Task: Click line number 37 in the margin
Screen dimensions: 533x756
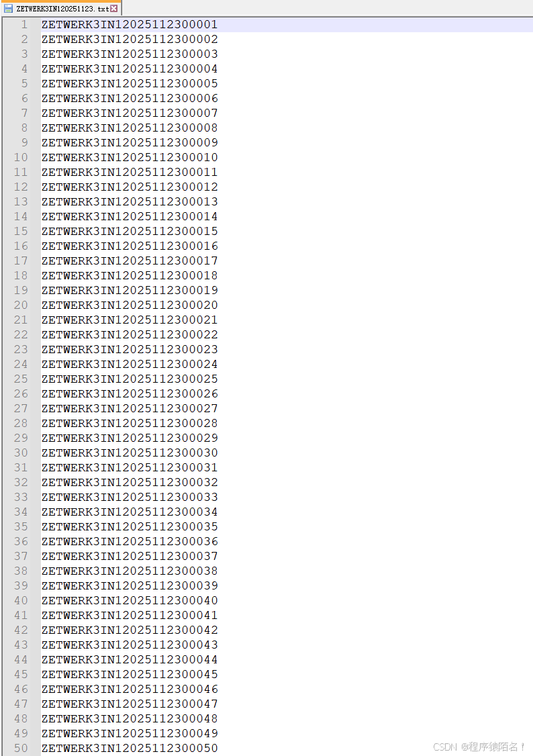Action: (21, 556)
